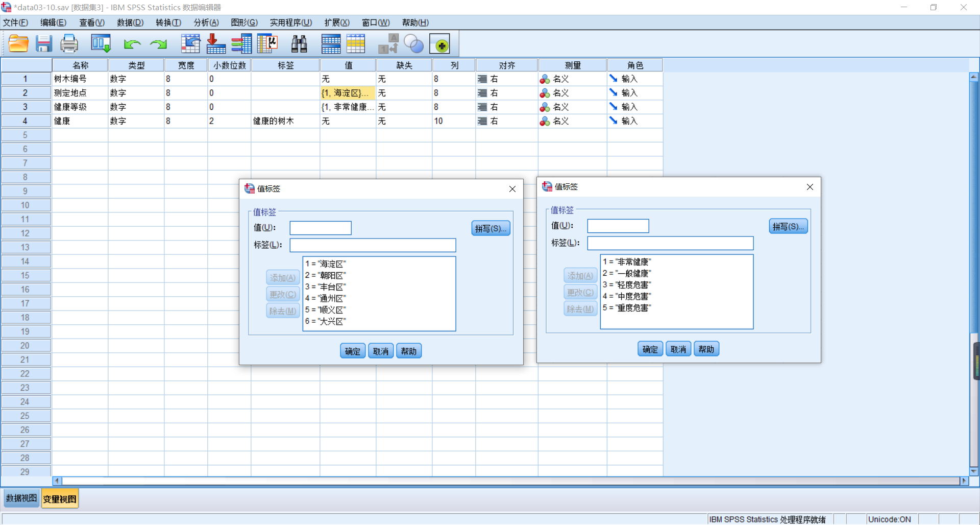Open Variables info toolbar icon
Screen dimensions: 980x525
[x=241, y=44]
